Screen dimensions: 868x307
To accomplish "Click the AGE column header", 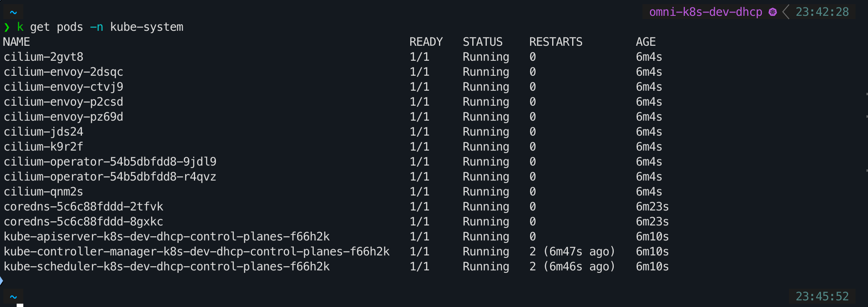I will point(646,42).
